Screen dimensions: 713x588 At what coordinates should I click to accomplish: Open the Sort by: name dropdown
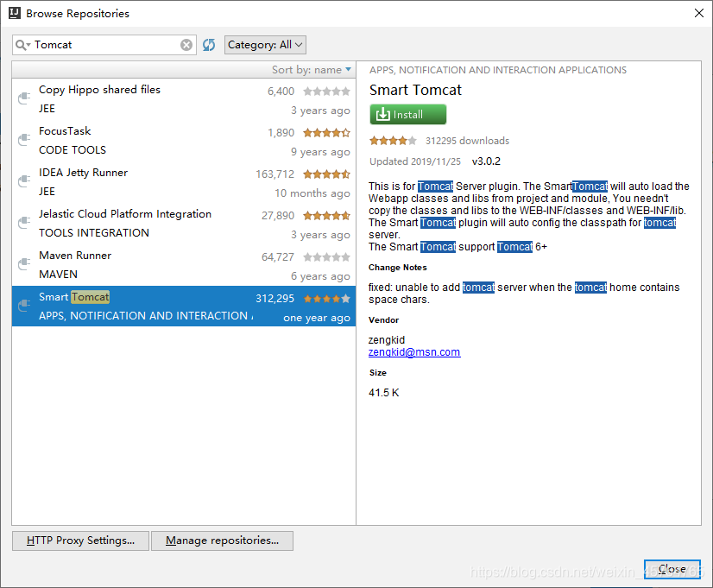(312, 70)
